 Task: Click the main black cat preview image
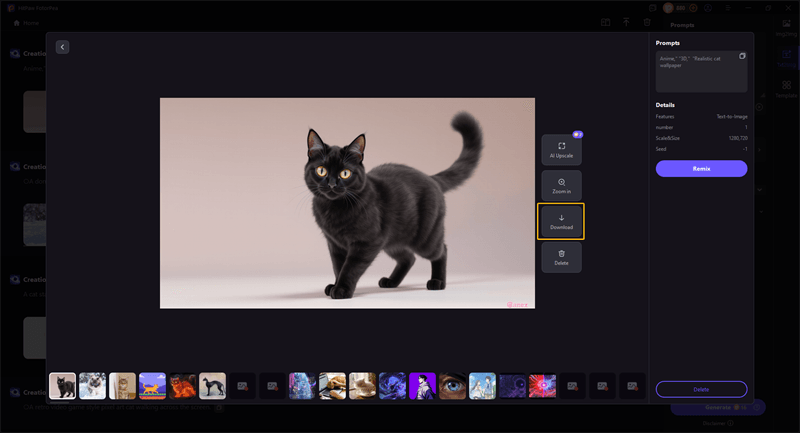click(347, 203)
